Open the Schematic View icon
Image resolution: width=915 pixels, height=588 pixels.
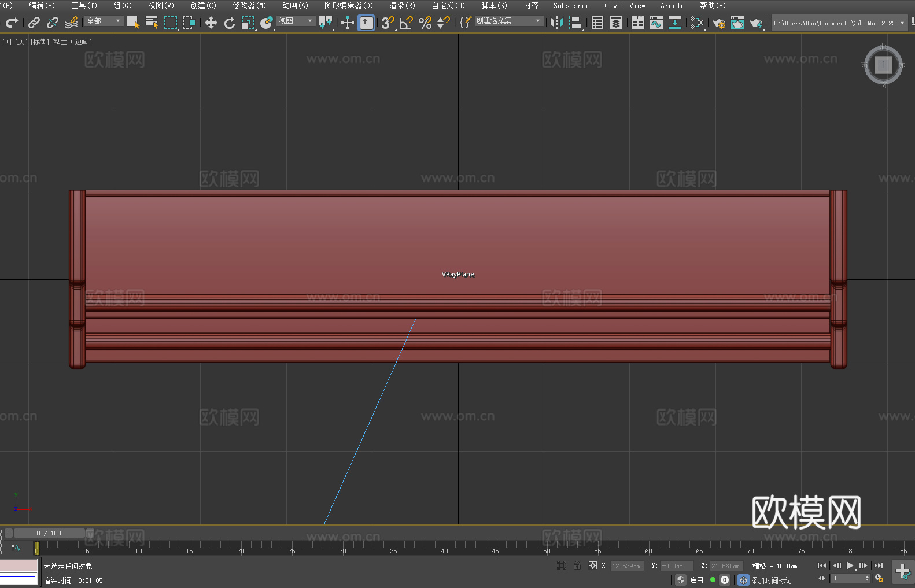click(x=675, y=23)
